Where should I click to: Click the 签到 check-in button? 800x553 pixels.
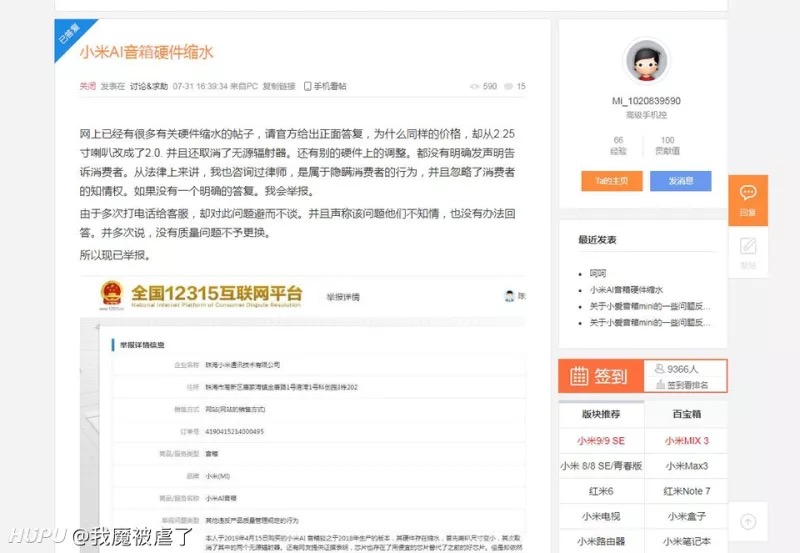(x=601, y=376)
